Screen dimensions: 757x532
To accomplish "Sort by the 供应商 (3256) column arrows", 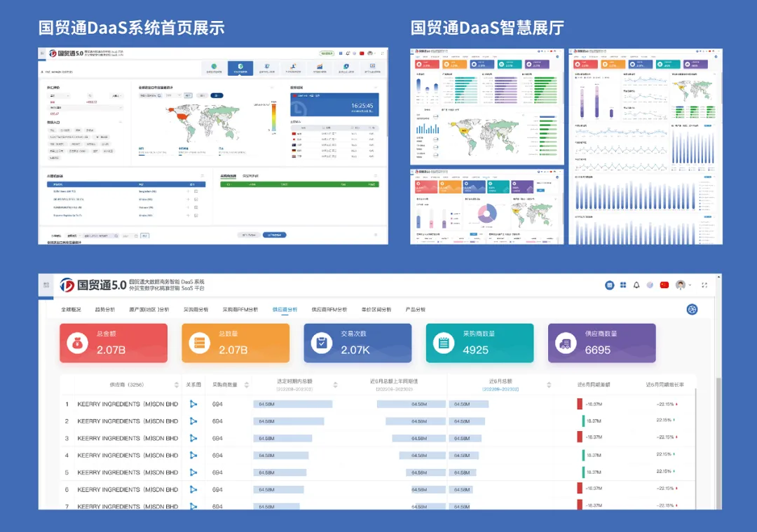I will pos(176,385).
